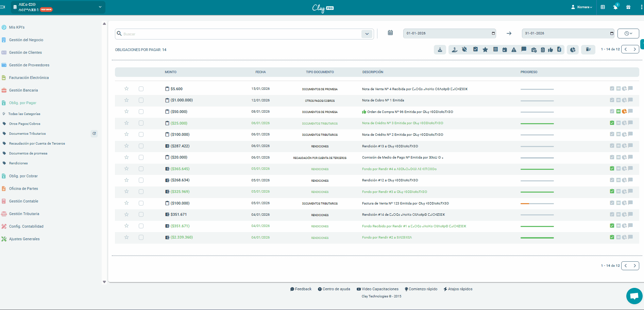
Task: Collapse the sidebar with hamburger icon
Action: point(3,7)
